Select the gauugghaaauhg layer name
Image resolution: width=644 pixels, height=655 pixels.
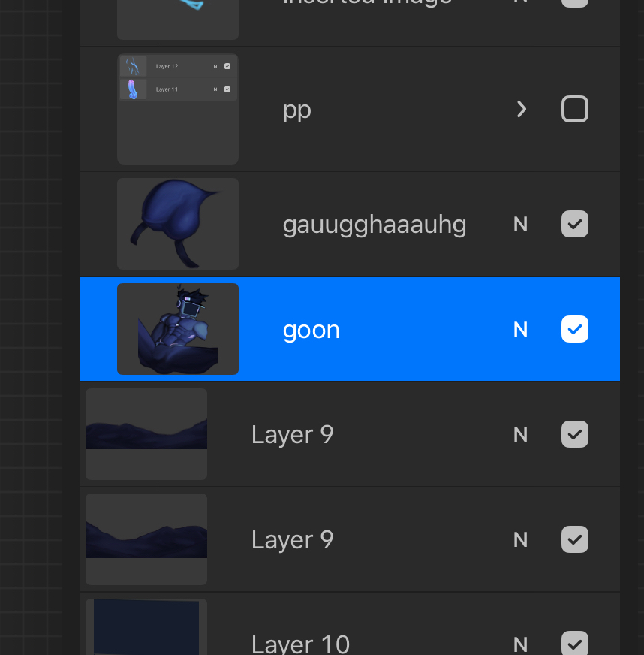(374, 224)
